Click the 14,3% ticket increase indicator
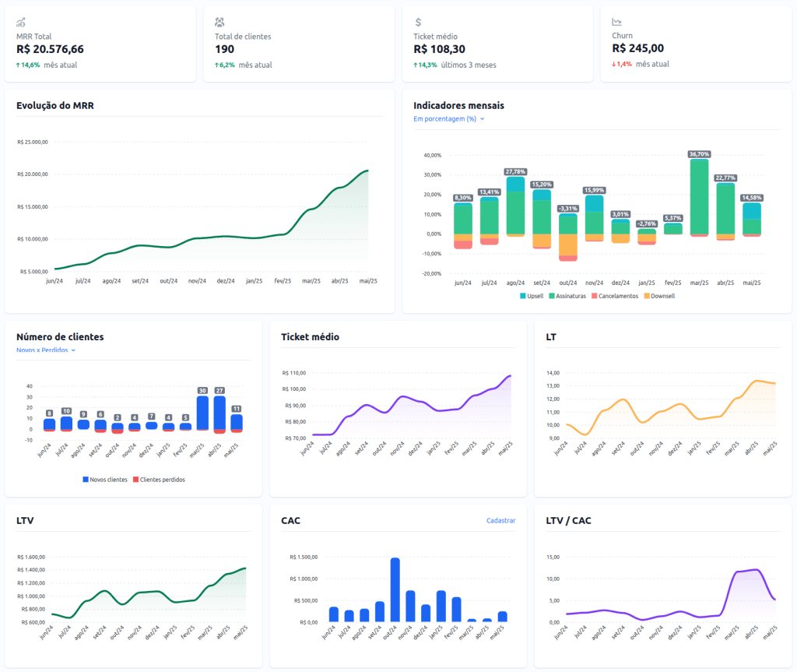Viewport: 797px width, 672px height. coord(425,65)
